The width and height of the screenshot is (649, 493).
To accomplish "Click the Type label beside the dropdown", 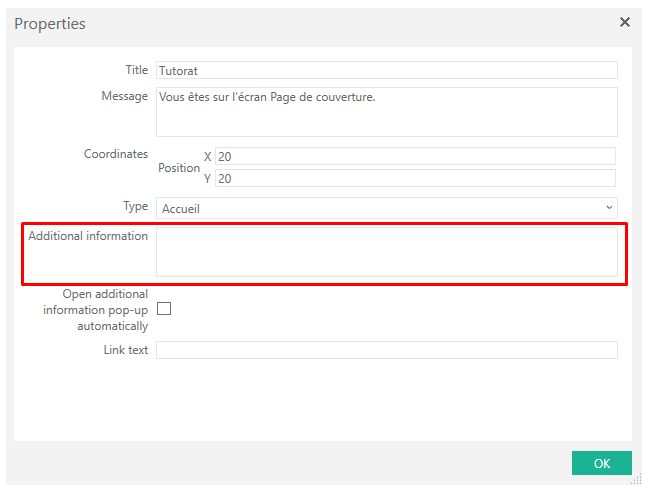I will pos(135,206).
